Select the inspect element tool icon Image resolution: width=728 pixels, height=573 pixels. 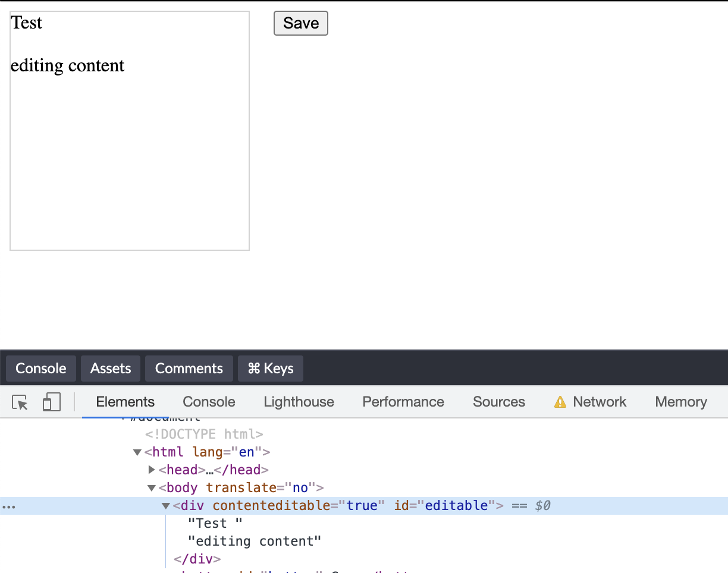coord(20,402)
